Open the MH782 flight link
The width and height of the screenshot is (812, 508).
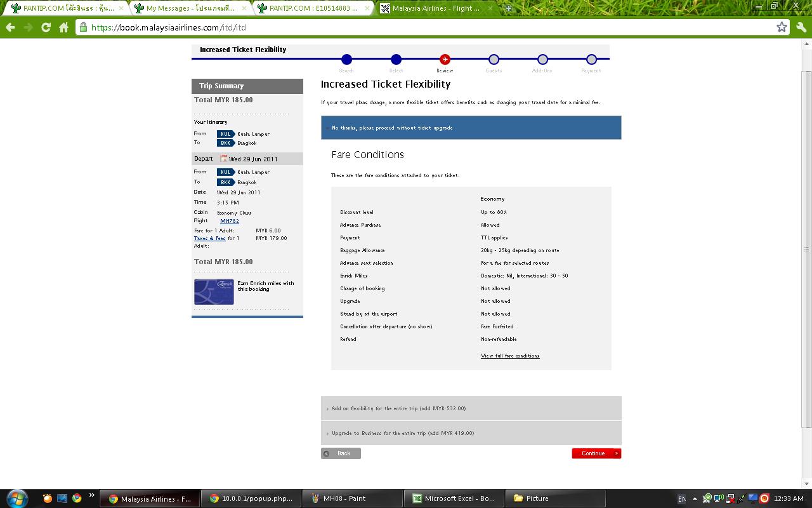click(230, 221)
